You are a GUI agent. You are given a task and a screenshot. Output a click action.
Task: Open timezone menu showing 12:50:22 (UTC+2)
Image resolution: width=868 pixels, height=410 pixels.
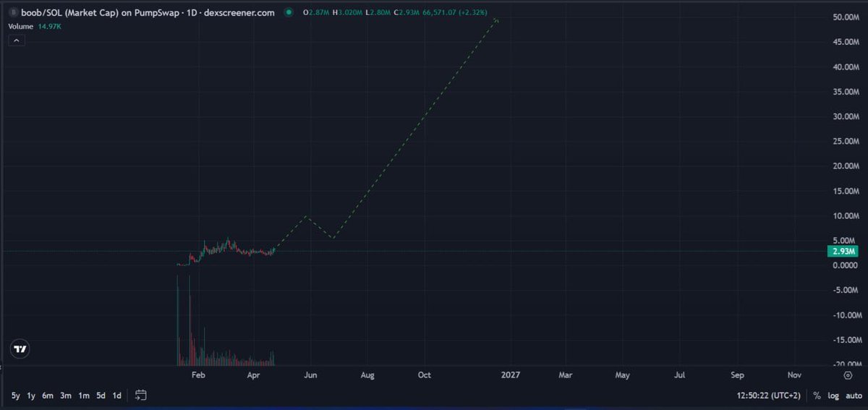click(x=770, y=396)
